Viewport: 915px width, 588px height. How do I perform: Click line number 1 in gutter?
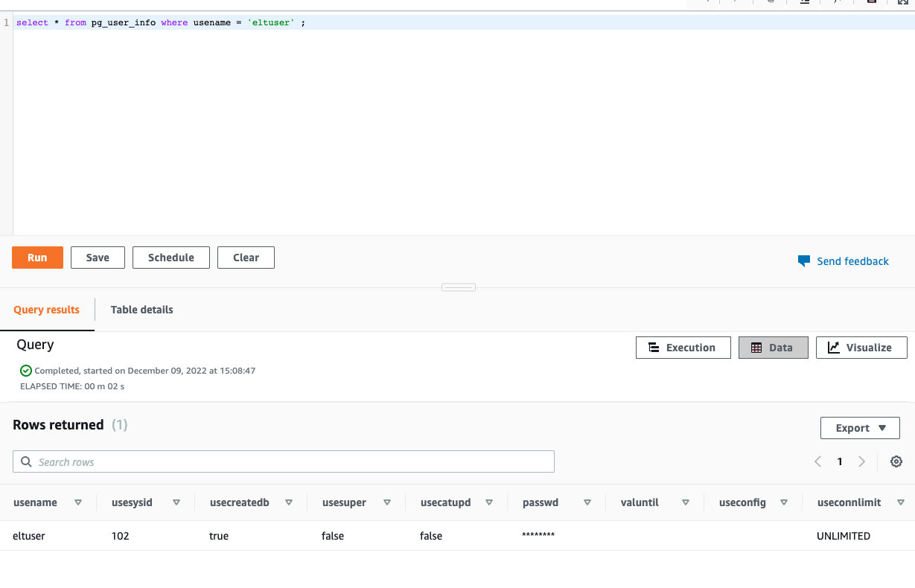(6, 23)
